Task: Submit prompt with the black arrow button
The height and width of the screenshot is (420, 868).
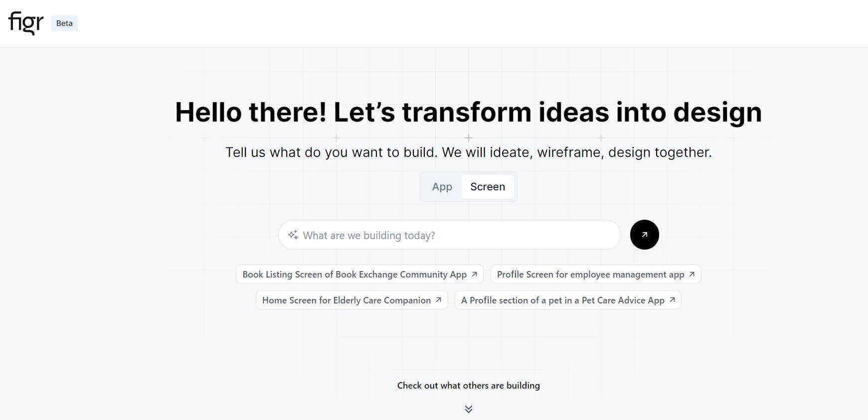Action: (644, 235)
